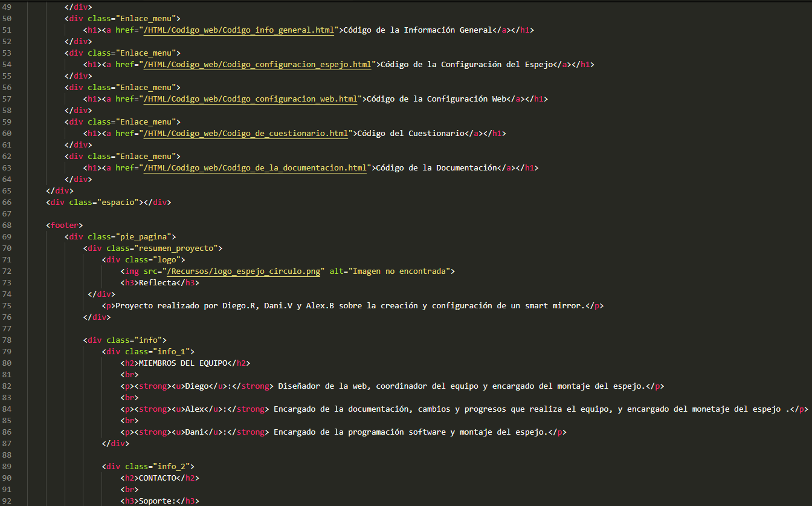Click line number 59 in the gutter
812x506 pixels.
(x=7, y=122)
